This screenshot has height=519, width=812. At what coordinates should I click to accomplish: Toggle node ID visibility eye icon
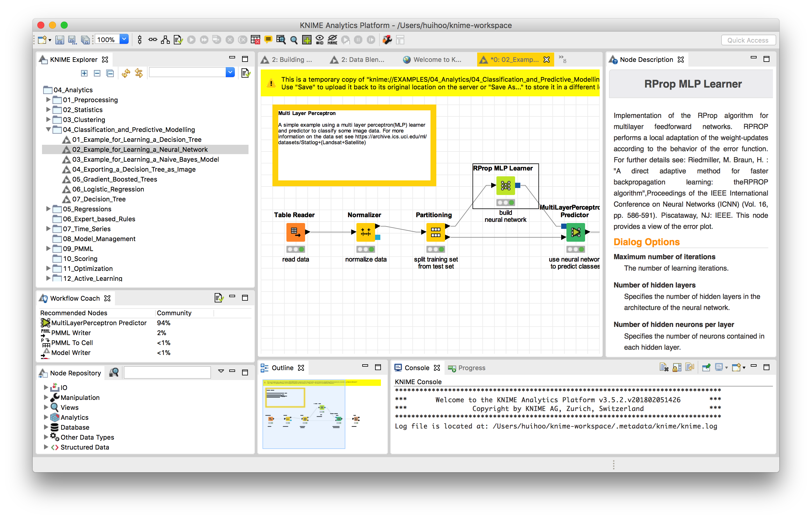(x=319, y=40)
